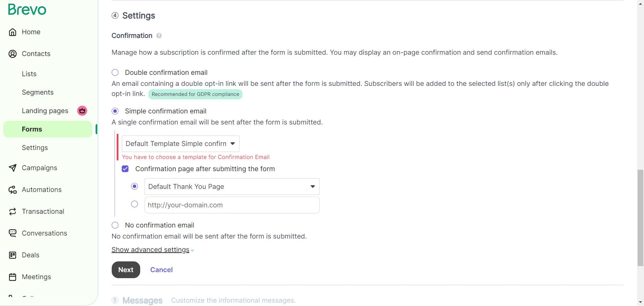Click the custom URL input field
644x306 pixels.
pos(231,205)
